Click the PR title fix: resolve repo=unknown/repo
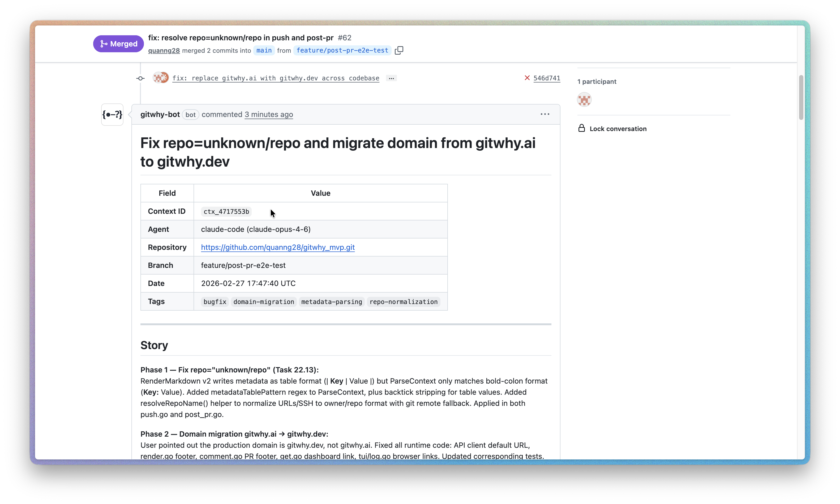Screen dimensions: 840x504 coord(241,37)
